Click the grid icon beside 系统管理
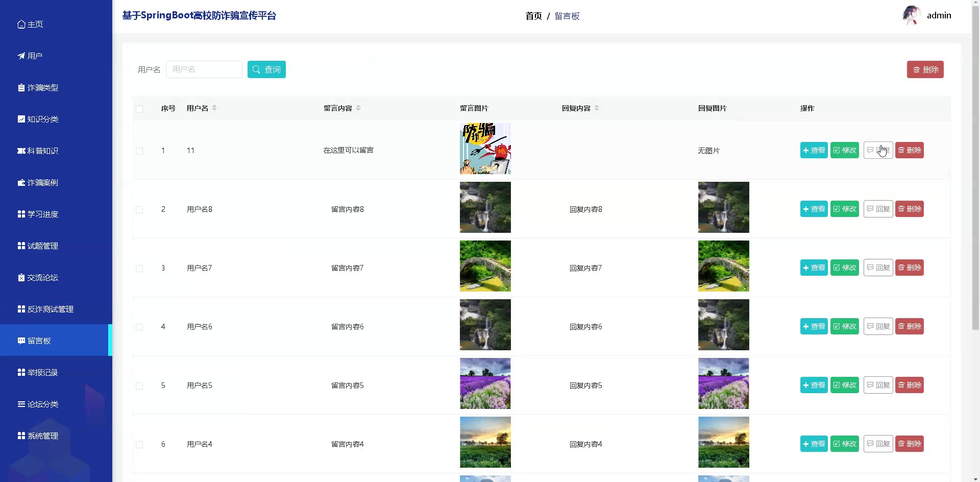The height and width of the screenshot is (482, 980). click(21, 436)
